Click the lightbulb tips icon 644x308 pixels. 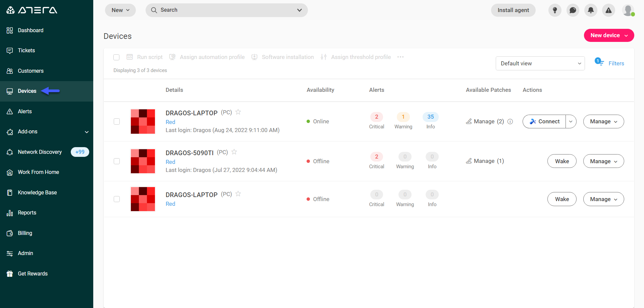point(555,10)
